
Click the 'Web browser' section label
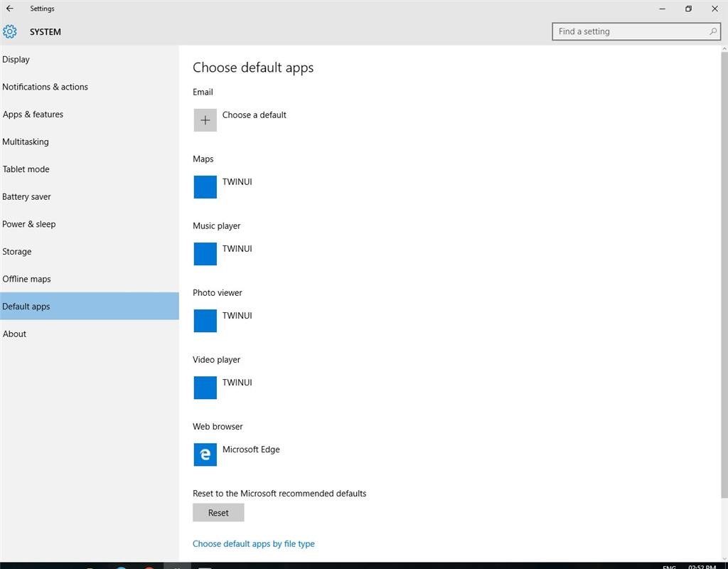coord(218,427)
